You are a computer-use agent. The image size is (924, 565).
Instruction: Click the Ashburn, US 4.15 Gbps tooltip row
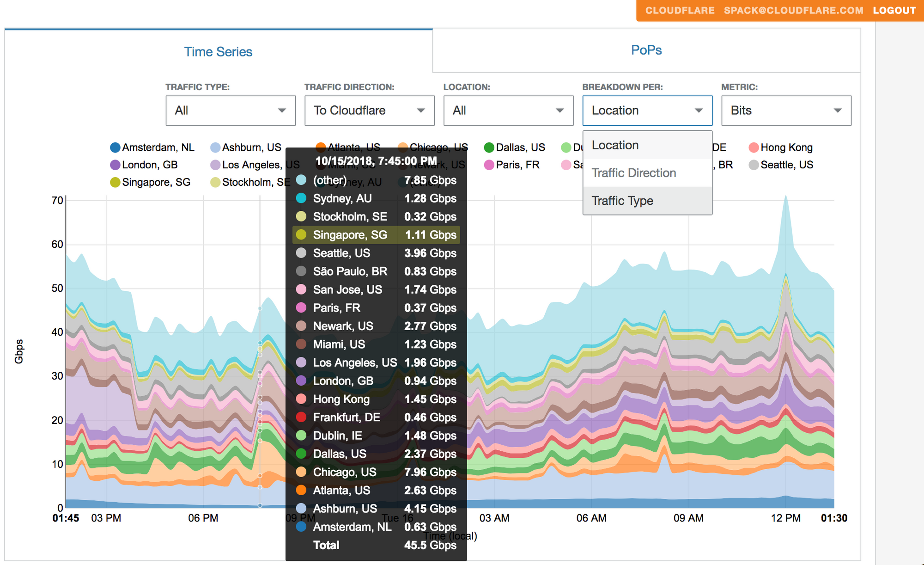376,509
